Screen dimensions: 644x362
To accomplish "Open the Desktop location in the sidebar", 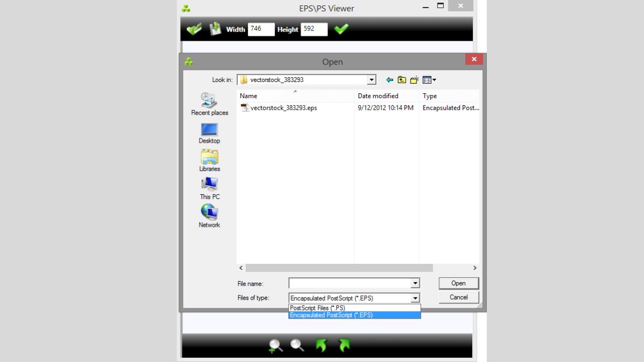I will [x=209, y=132].
